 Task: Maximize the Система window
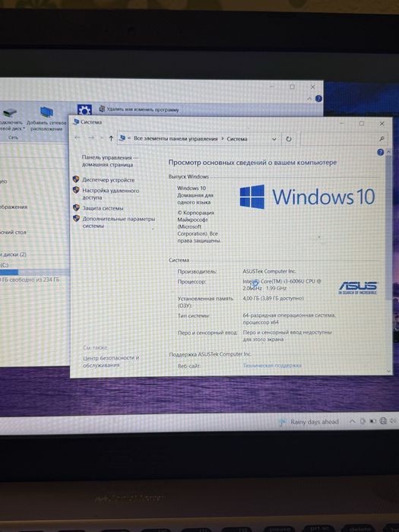[x=361, y=123]
